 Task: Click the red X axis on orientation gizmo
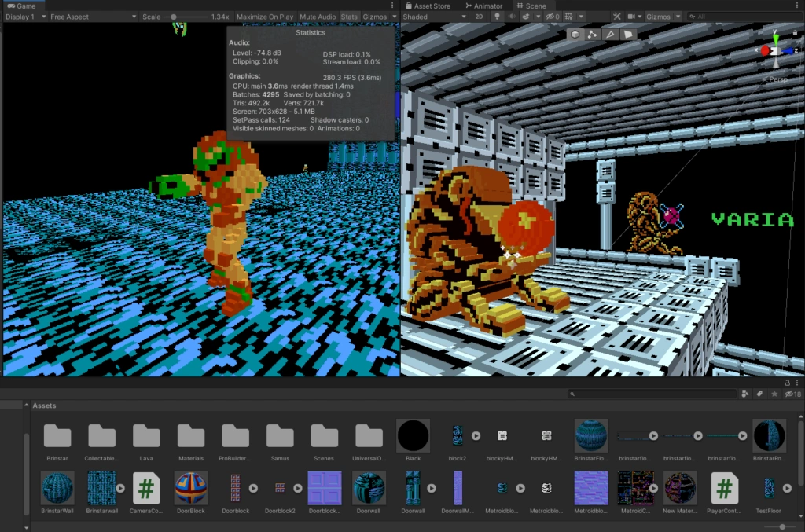(764, 51)
